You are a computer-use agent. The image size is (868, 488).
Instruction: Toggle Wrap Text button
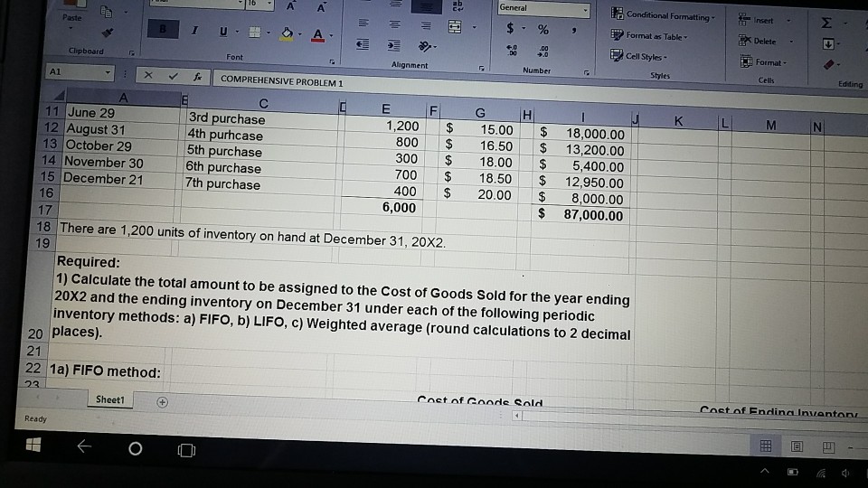click(458, 6)
